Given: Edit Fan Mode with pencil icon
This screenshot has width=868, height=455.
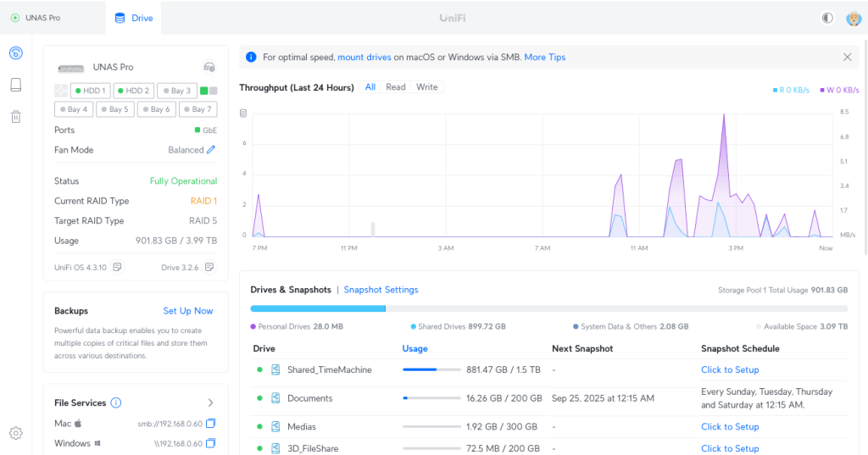Looking at the screenshot, I should click(x=211, y=150).
